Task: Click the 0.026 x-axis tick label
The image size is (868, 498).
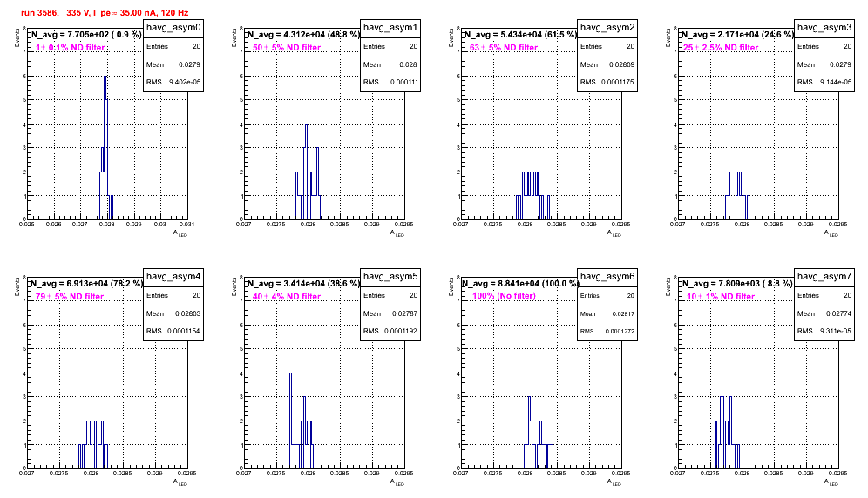Action: pos(54,225)
